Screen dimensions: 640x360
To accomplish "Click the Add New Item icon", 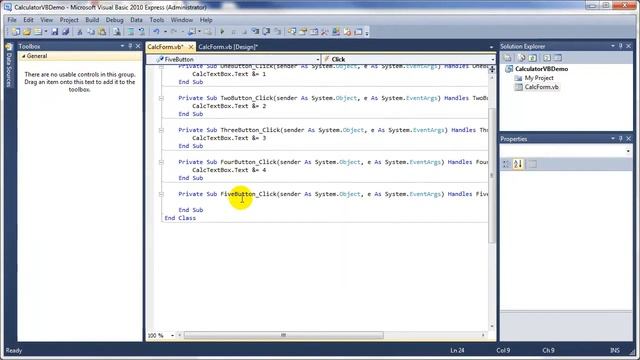I will pyautogui.click(x=38, y=32).
